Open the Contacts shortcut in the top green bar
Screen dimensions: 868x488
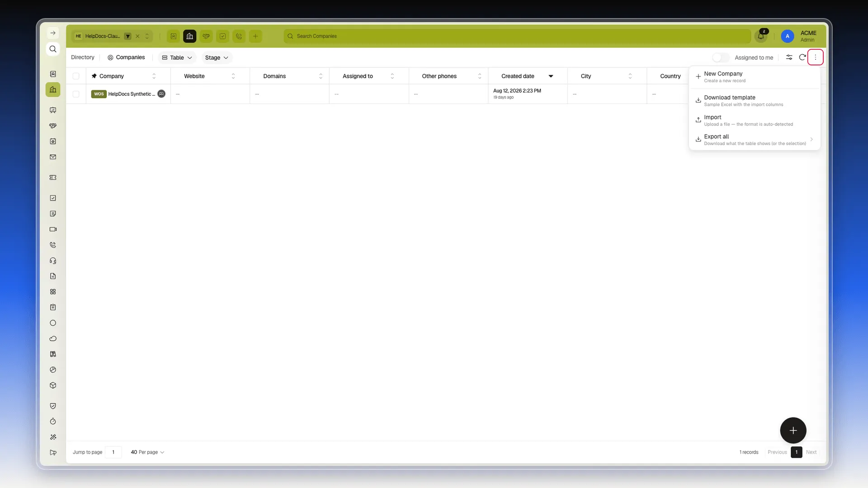(x=173, y=36)
